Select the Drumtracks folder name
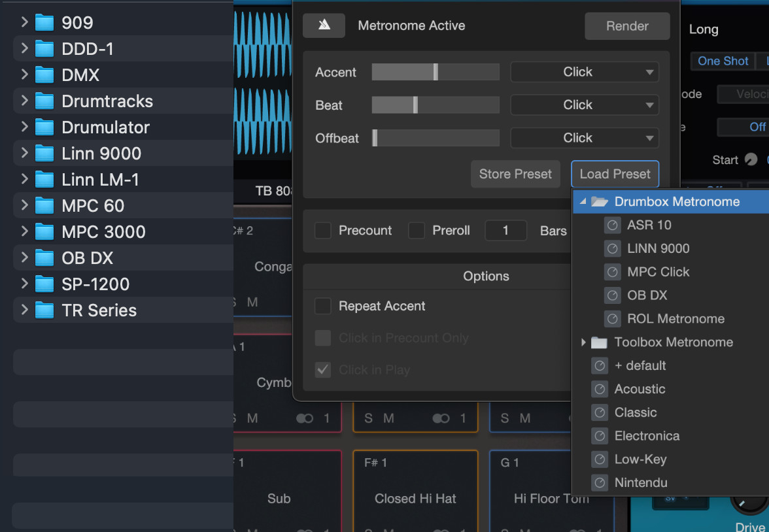 pos(107,101)
